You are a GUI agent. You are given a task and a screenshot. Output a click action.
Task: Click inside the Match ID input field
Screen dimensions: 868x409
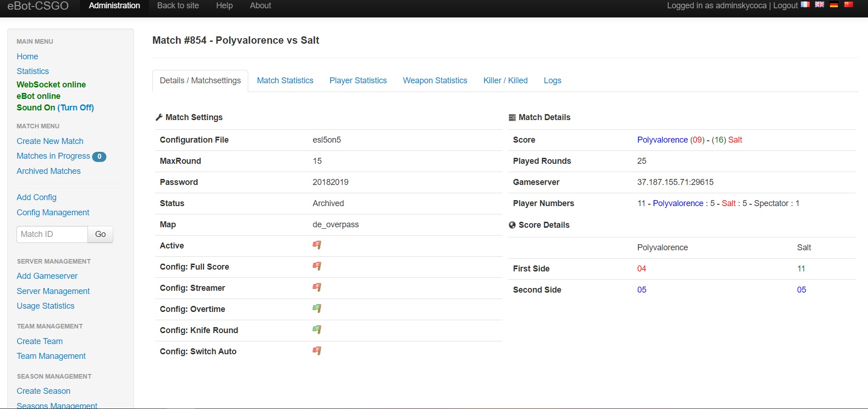click(x=52, y=234)
